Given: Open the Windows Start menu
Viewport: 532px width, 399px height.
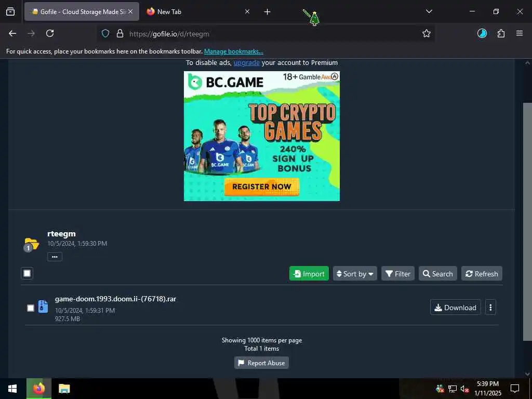Looking at the screenshot, I should 12,389.
